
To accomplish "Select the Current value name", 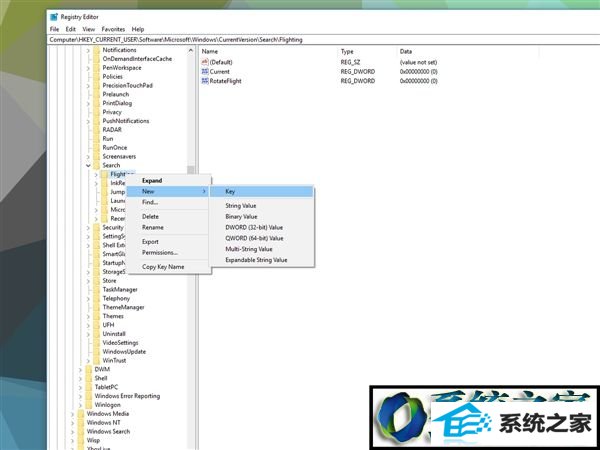I will pyautogui.click(x=220, y=72).
